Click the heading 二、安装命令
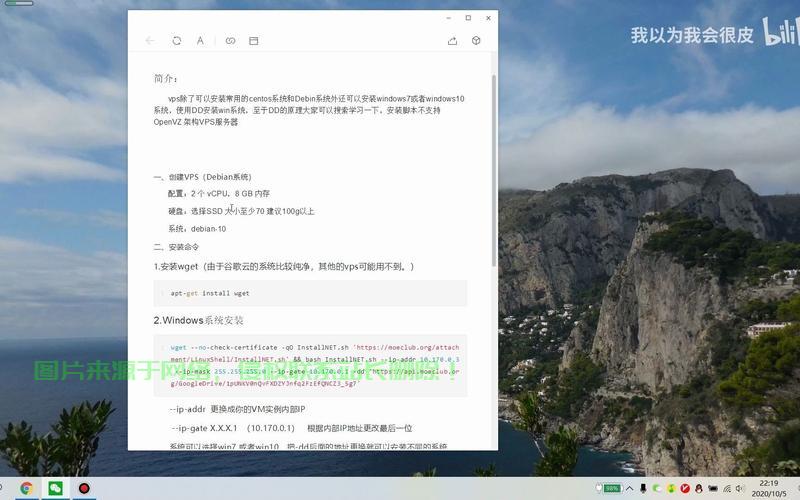 [176, 247]
